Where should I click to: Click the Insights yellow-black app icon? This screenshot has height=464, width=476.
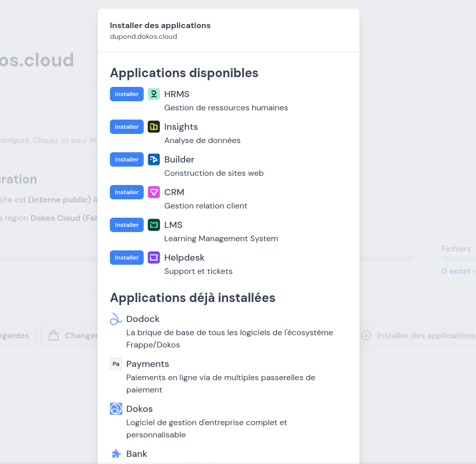coord(154,127)
